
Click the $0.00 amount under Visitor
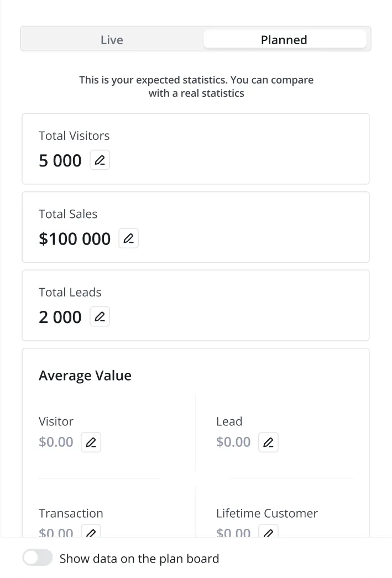click(x=56, y=442)
